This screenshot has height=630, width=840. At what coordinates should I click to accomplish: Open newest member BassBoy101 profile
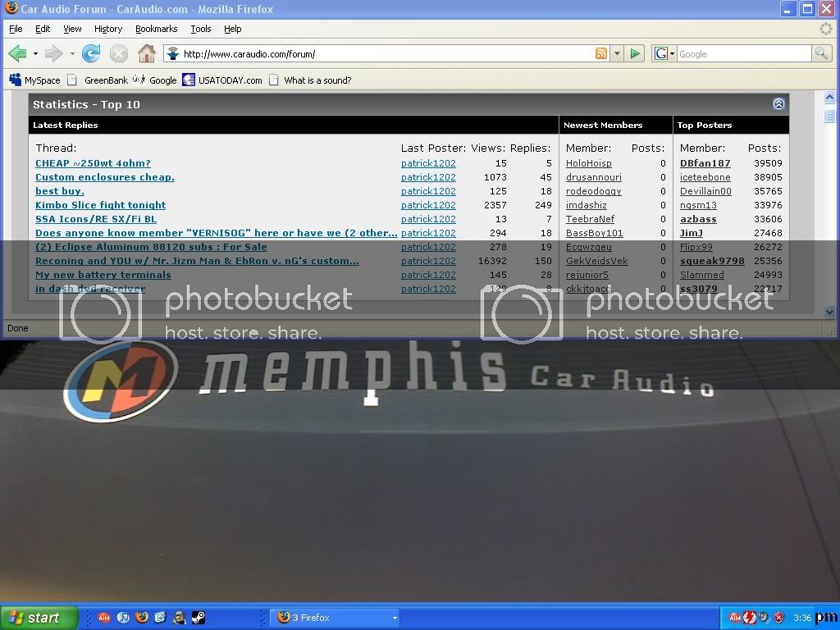tap(594, 233)
